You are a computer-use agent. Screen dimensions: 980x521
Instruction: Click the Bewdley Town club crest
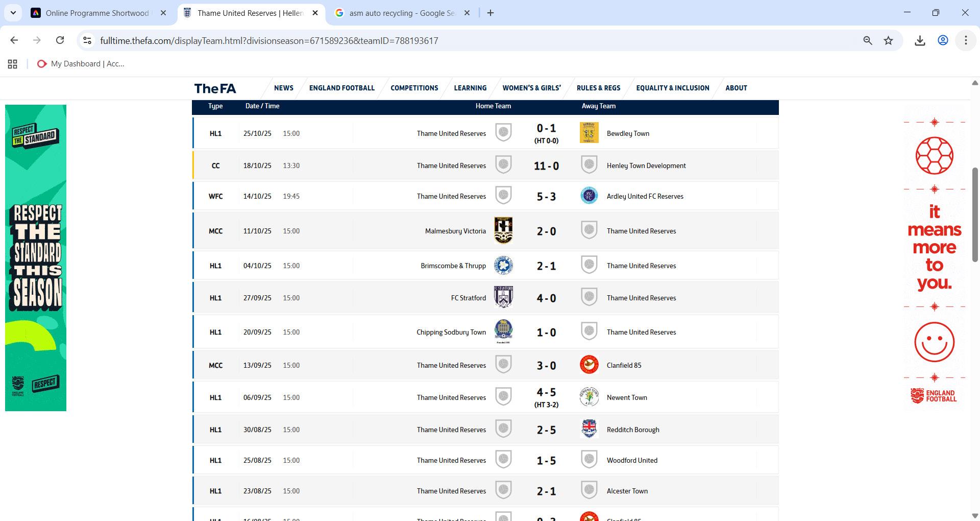coord(589,133)
